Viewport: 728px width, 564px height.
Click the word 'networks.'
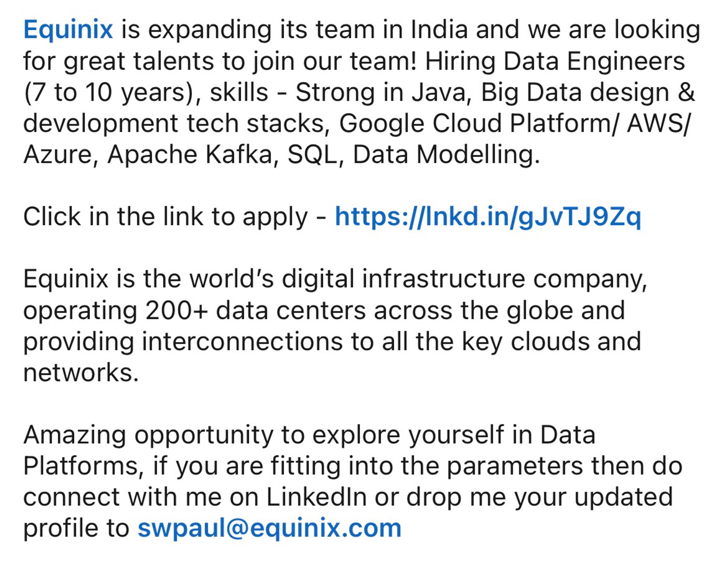81,373
